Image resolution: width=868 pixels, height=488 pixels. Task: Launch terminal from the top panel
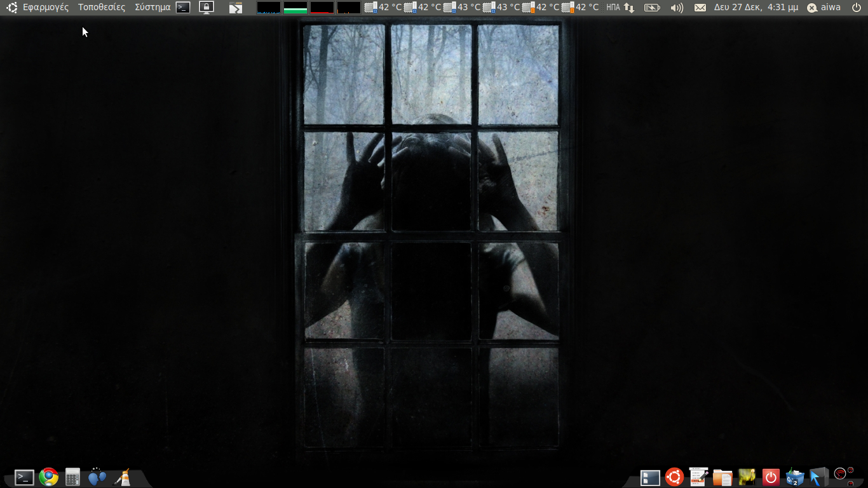coord(183,8)
